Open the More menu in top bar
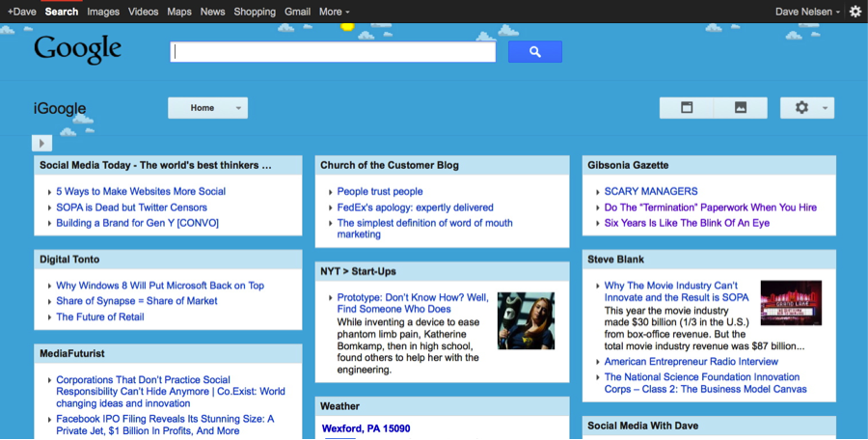This screenshot has width=868, height=440. coord(334,12)
